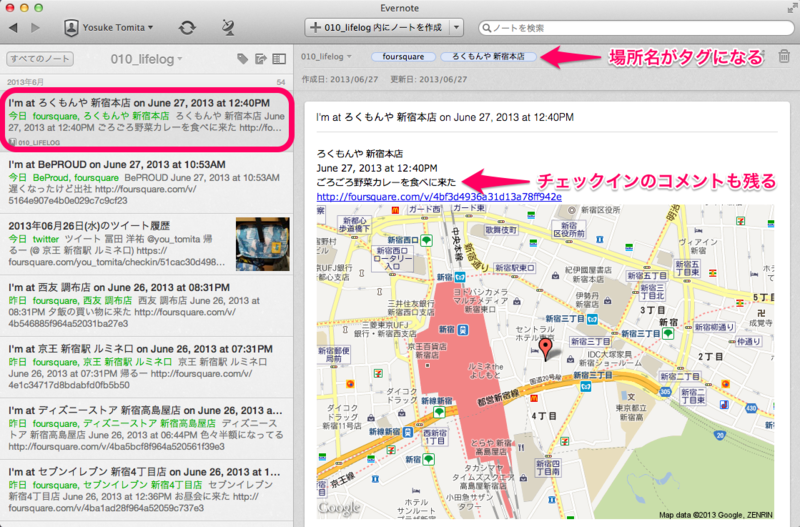
Task: Open the note's 010_lifelog notebook selector
Action: [326, 57]
